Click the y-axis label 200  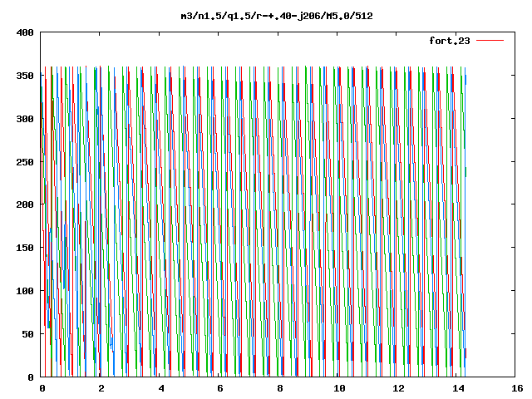pos(25,204)
